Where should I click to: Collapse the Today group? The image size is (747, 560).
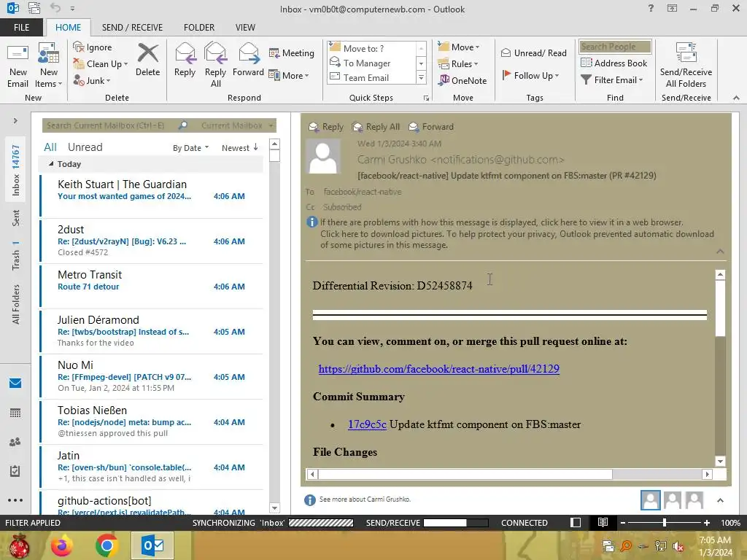click(x=51, y=164)
